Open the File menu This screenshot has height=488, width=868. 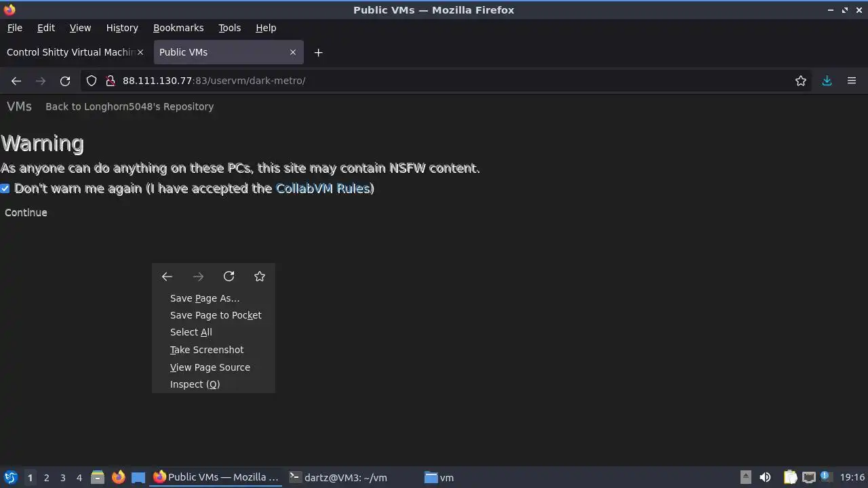(14, 28)
